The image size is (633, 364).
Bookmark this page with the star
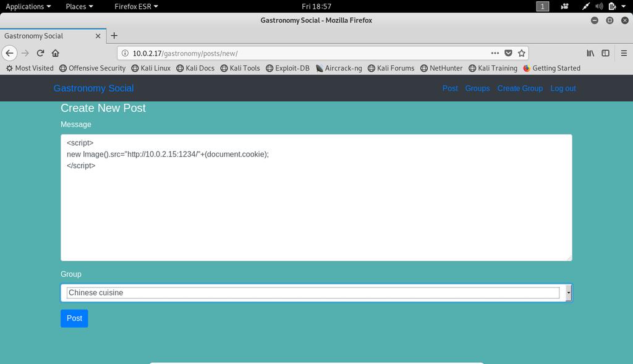pos(522,53)
